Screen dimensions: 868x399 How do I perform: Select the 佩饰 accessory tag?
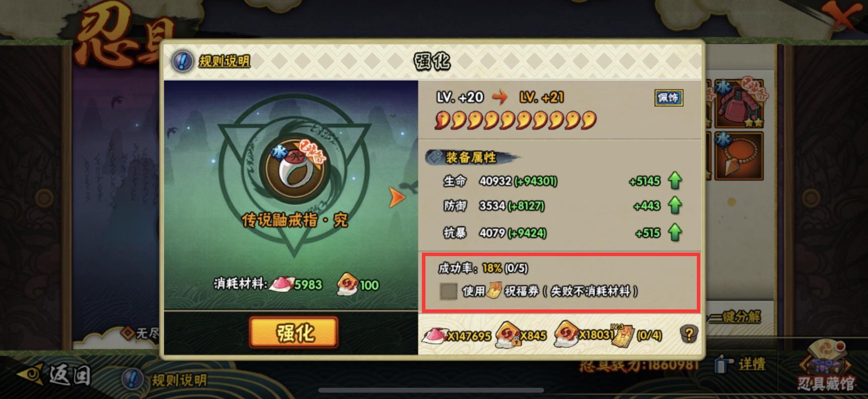click(669, 98)
